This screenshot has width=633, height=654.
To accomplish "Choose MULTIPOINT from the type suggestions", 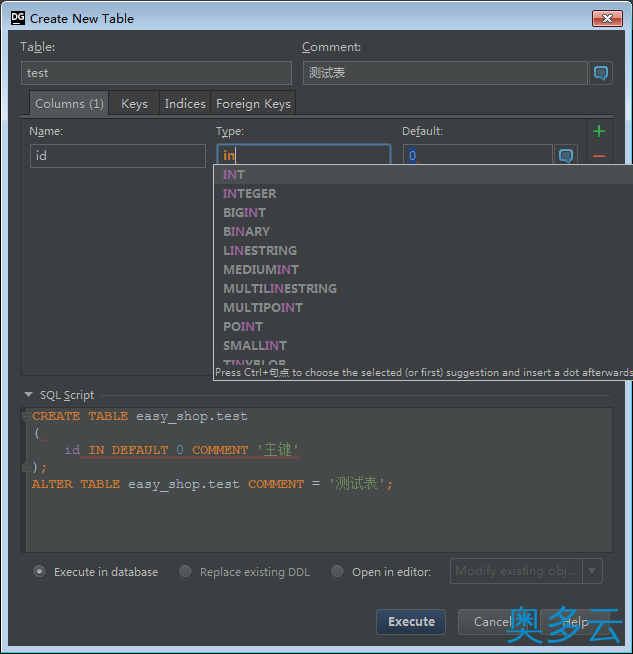I will point(423,307).
